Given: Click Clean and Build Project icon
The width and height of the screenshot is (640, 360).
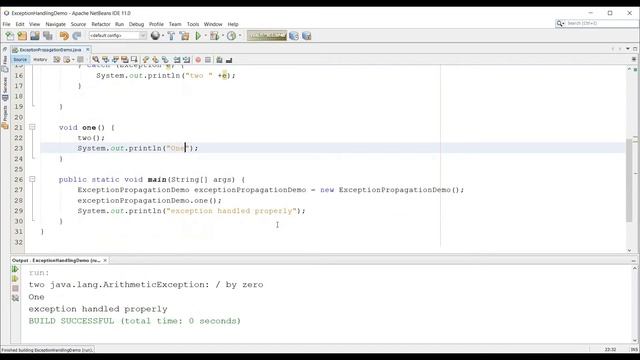Looking at the screenshot, I should pyautogui.click(x=184, y=36).
